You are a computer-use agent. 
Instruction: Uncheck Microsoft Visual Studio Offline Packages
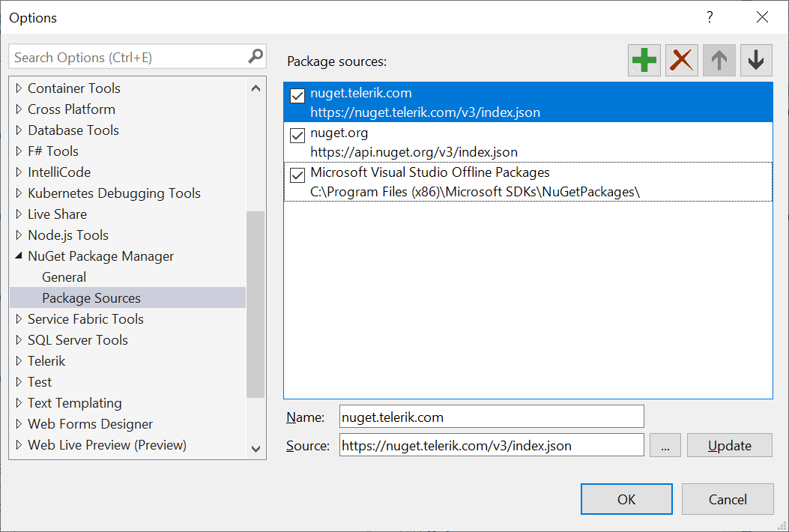pos(297,175)
